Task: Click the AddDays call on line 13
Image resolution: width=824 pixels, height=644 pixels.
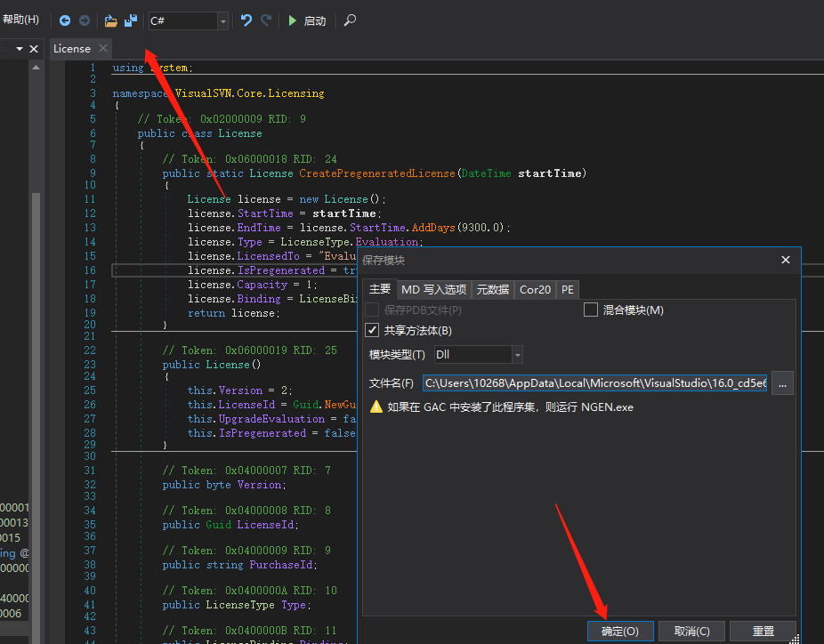Action: pyautogui.click(x=433, y=228)
